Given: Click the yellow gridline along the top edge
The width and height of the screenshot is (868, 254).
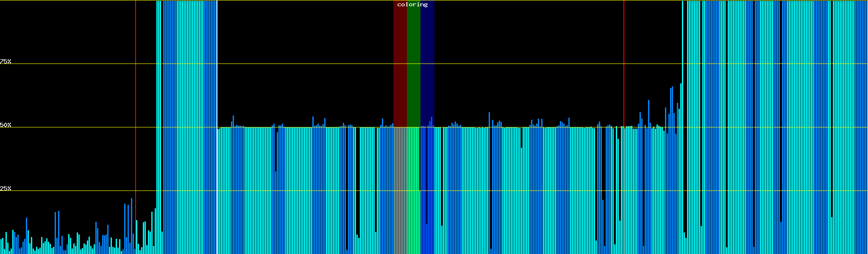Looking at the screenshot, I should (297, 0).
